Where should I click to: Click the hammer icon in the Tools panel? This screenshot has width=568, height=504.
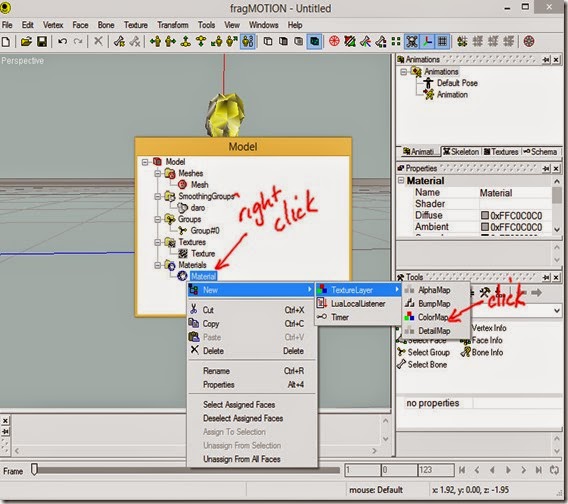(x=485, y=292)
